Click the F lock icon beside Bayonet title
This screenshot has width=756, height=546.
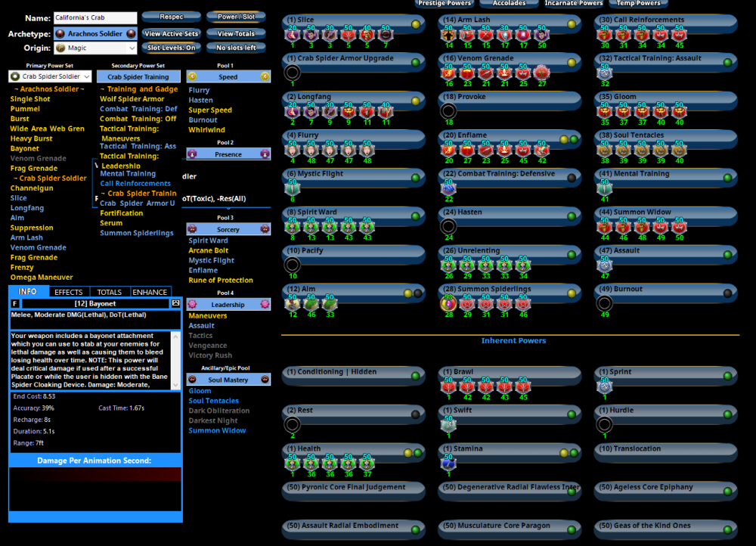[x=15, y=303]
